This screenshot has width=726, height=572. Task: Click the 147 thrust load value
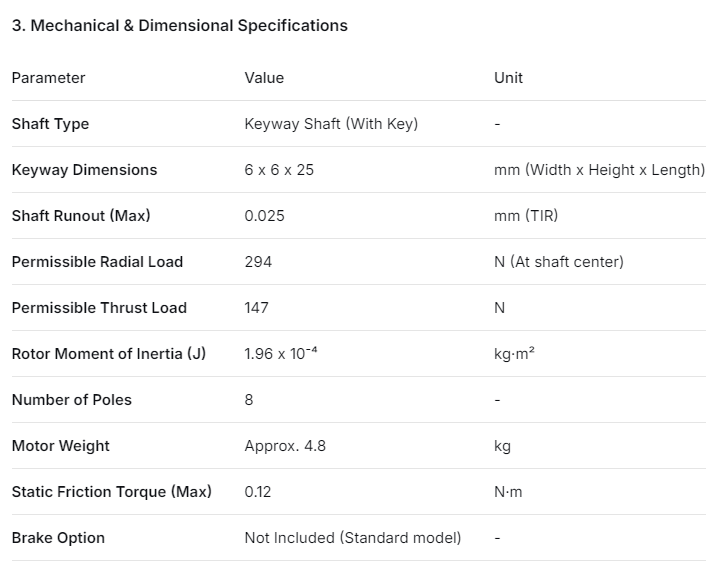(256, 308)
